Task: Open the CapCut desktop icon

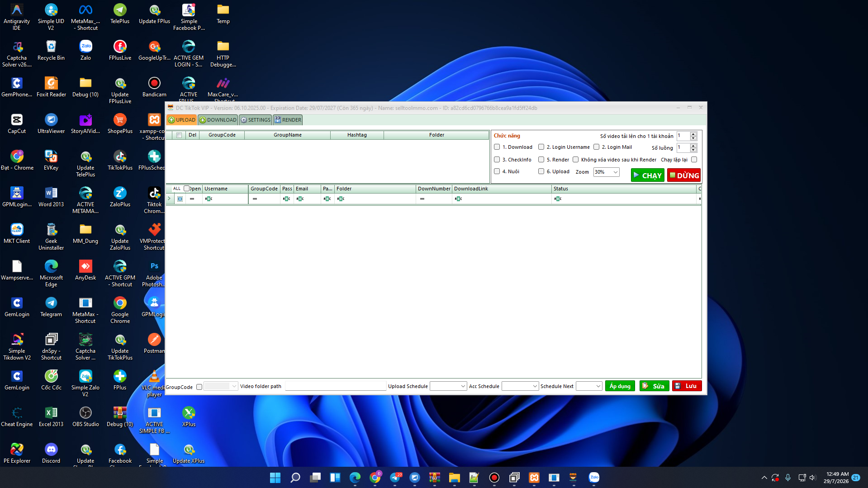Action: 17,123
